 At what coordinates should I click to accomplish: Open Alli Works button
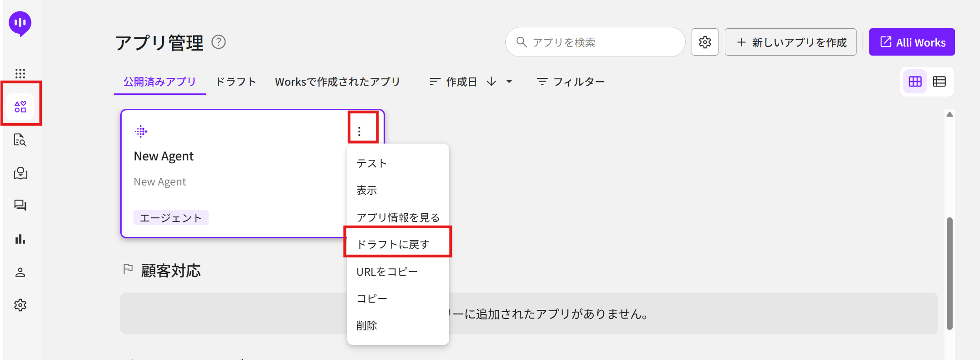click(x=912, y=42)
